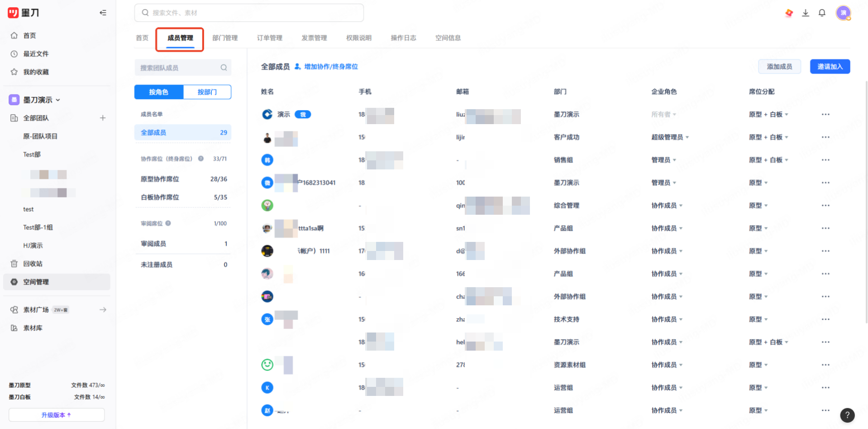Add a new team with the plus icon
868x429 pixels.
pyautogui.click(x=103, y=118)
